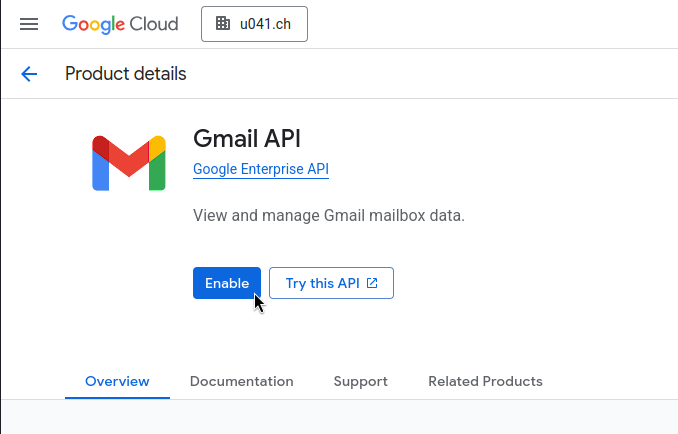Open the hamburger navigation menu
678x434 pixels.
pos(29,24)
